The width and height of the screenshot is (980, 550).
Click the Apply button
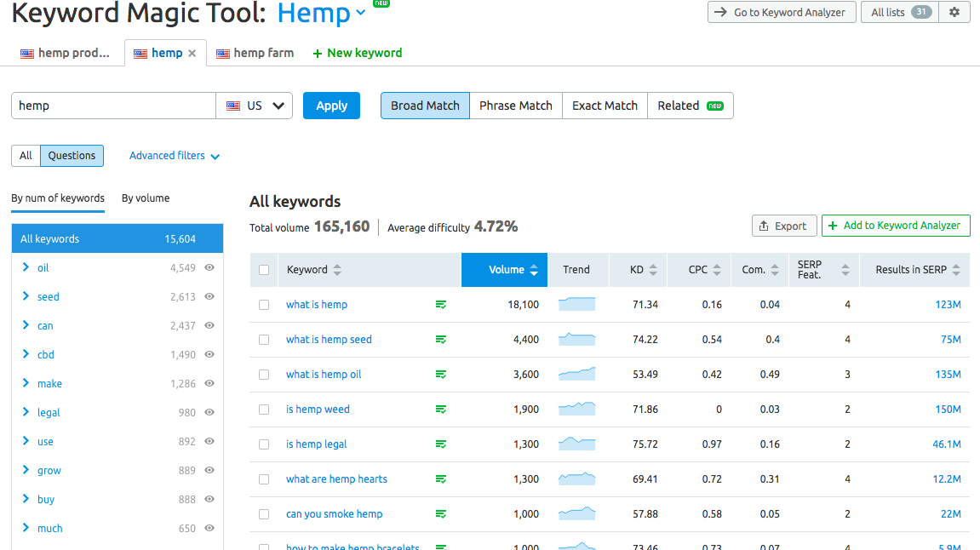tap(331, 106)
